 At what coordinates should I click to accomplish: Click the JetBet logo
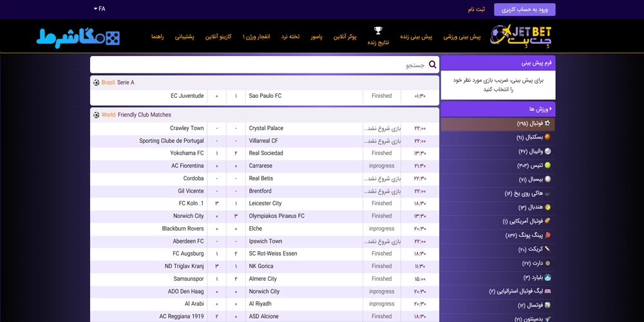point(521,35)
